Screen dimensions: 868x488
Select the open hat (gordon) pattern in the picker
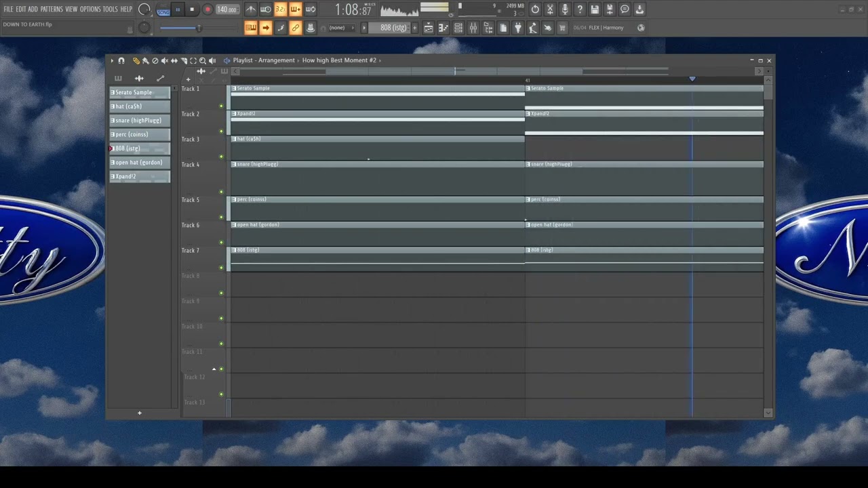(140, 163)
